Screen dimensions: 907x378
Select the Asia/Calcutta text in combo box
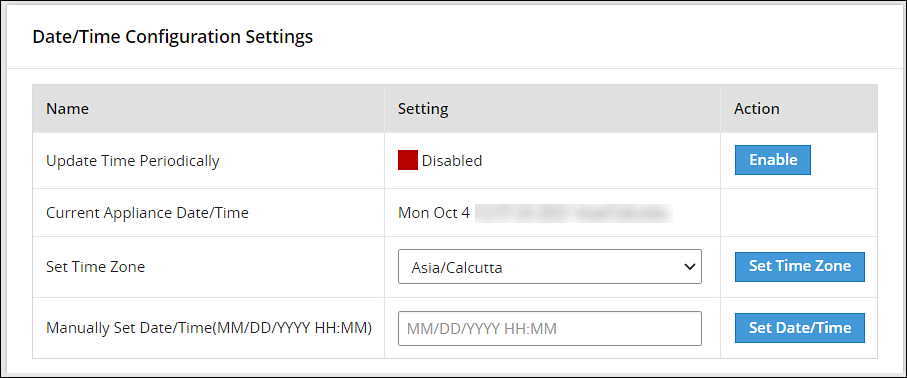(x=457, y=267)
